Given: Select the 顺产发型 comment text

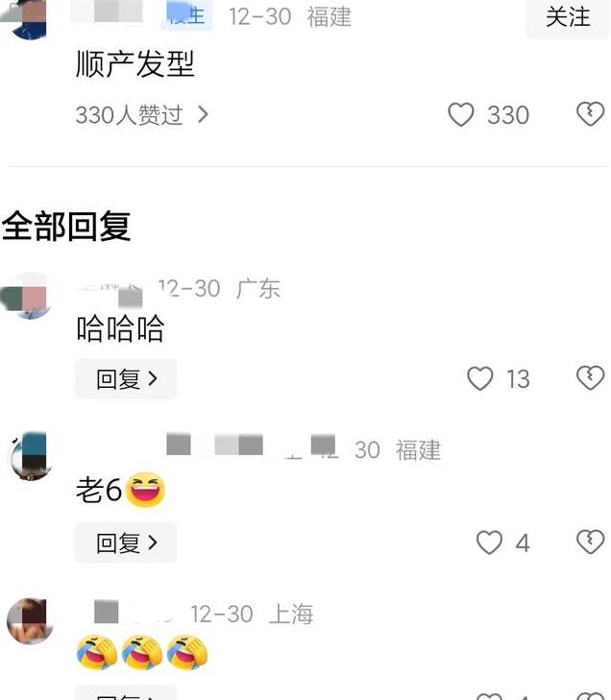Looking at the screenshot, I should coord(135,63).
